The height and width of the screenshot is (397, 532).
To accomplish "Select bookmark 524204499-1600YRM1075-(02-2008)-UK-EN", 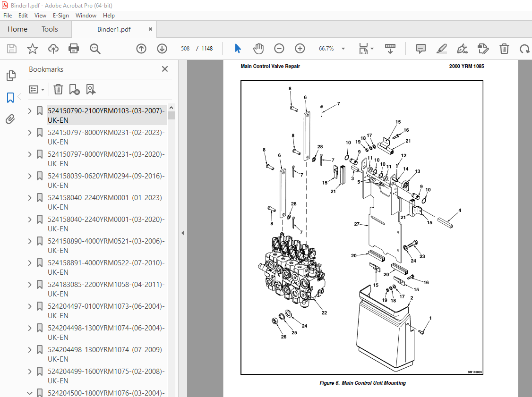I will click(106, 376).
